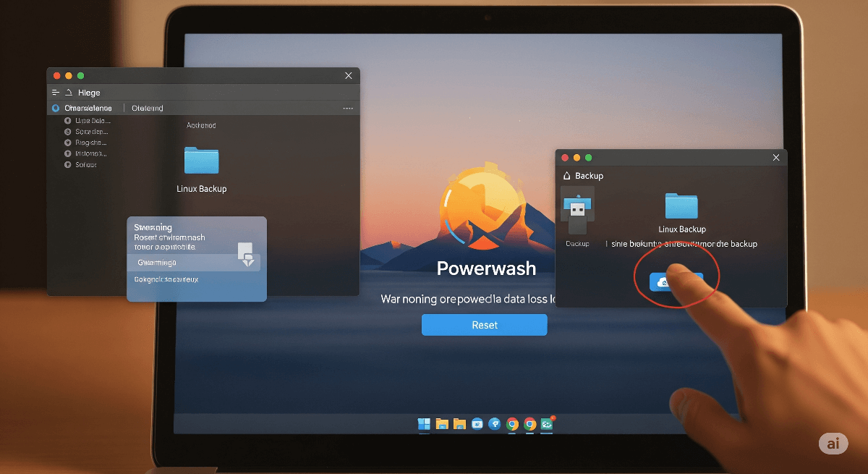Viewport: 868px width, 474px height.
Task: Click the home icon beside Backup title
Action: (x=566, y=176)
